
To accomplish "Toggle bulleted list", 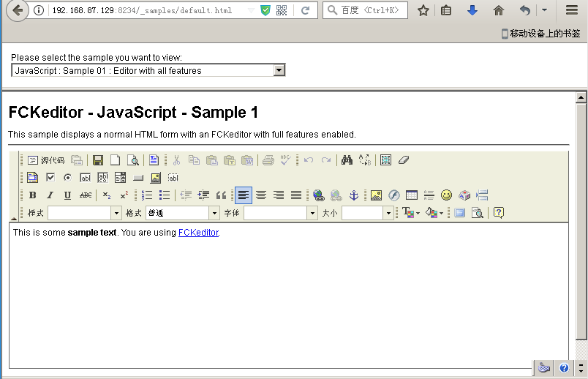I will click(165, 195).
